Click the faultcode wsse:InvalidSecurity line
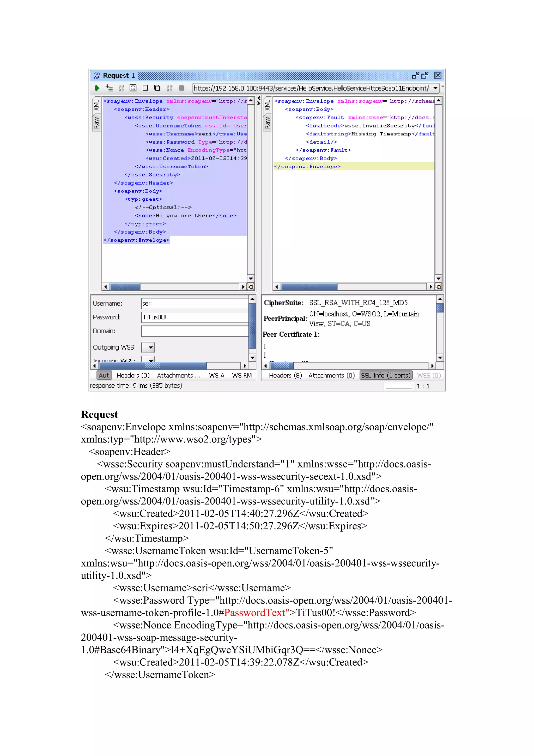Viewport: 534px width, 756px height. click(371, 125)
